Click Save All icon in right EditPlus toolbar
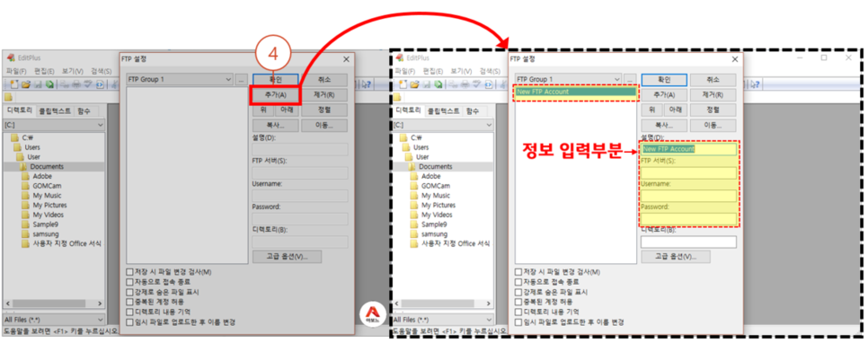This screenshot has height=343, width=868. coord(438,84)
